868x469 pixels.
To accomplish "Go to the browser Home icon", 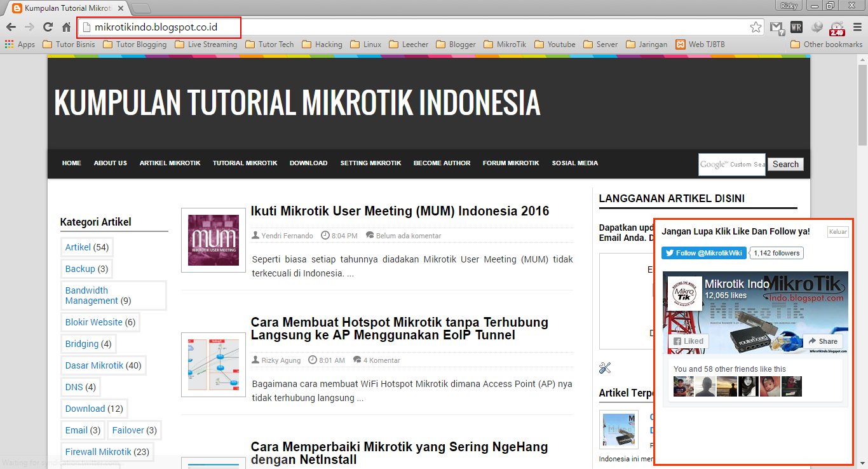I will (66, 27).
